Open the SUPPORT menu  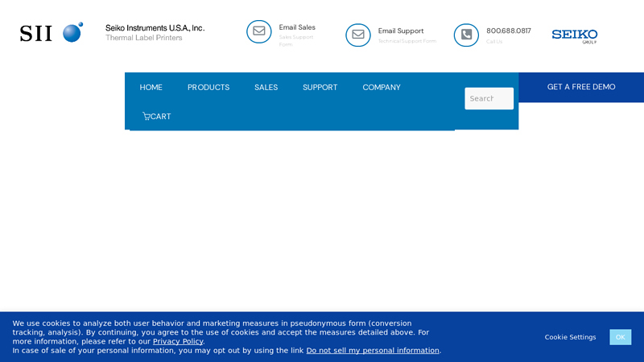click(x=320, y=88)
